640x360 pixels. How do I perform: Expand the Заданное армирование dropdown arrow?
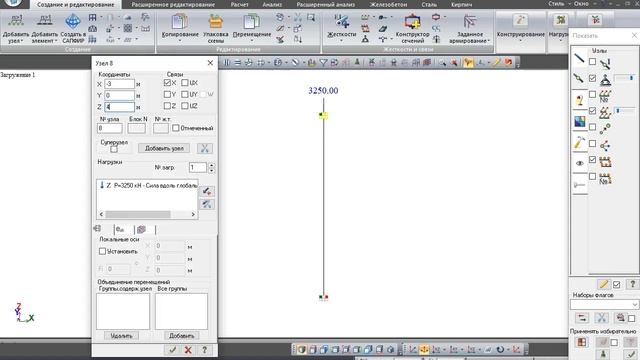pyautogui.click(x=489, y=41)
